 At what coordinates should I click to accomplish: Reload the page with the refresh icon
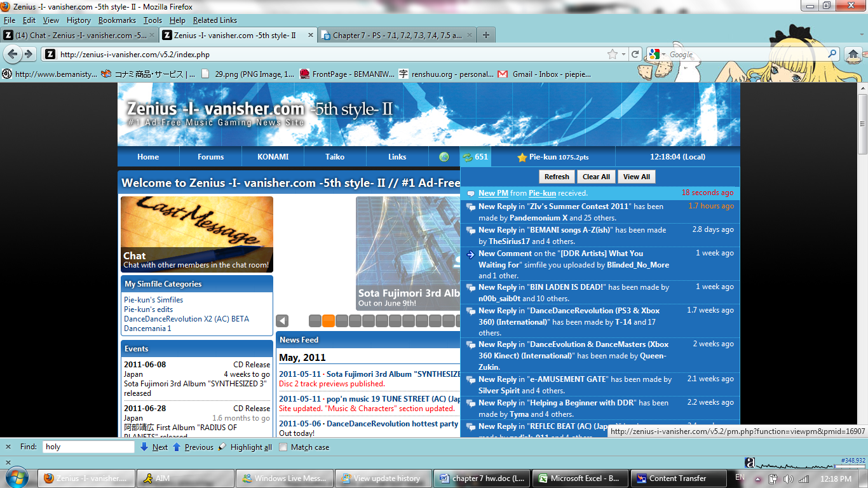635,55
